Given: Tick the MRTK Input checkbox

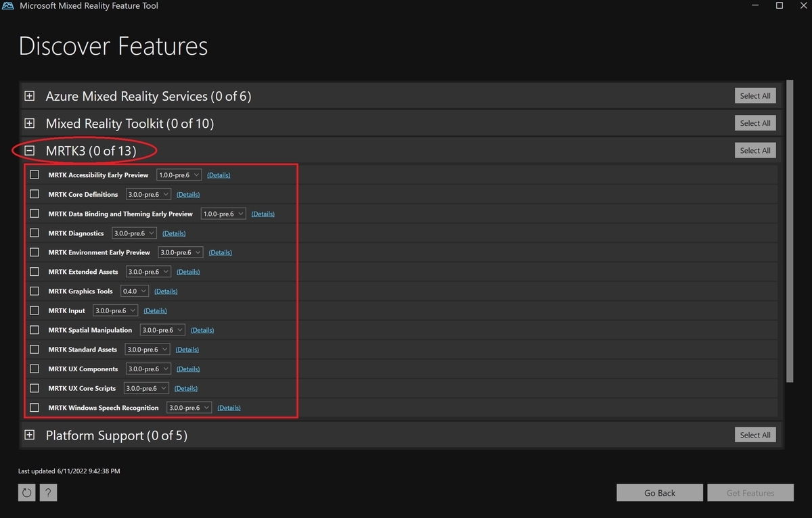Looking at the screenshot, I should pos(35,310).
